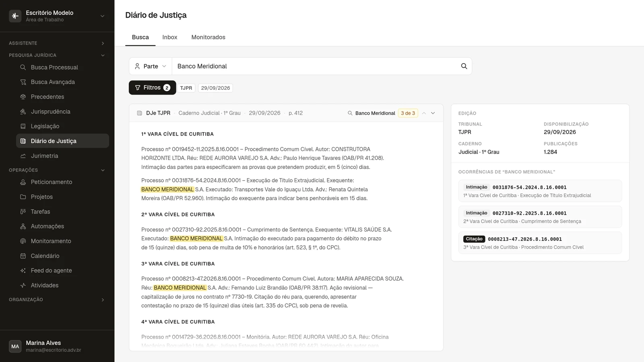This screenshot has height=362, width=644.
Task: Switch to the Inbox tab
Action: (x=170, y=37)
